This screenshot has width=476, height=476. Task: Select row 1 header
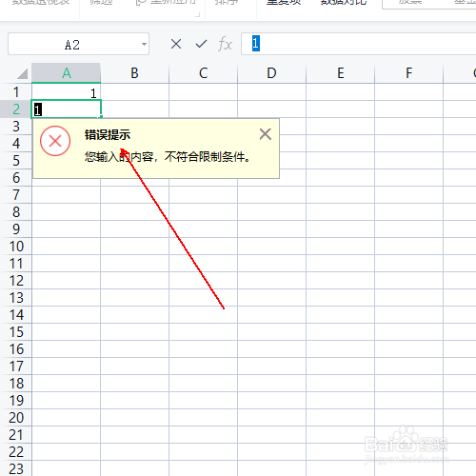(16, 92)
